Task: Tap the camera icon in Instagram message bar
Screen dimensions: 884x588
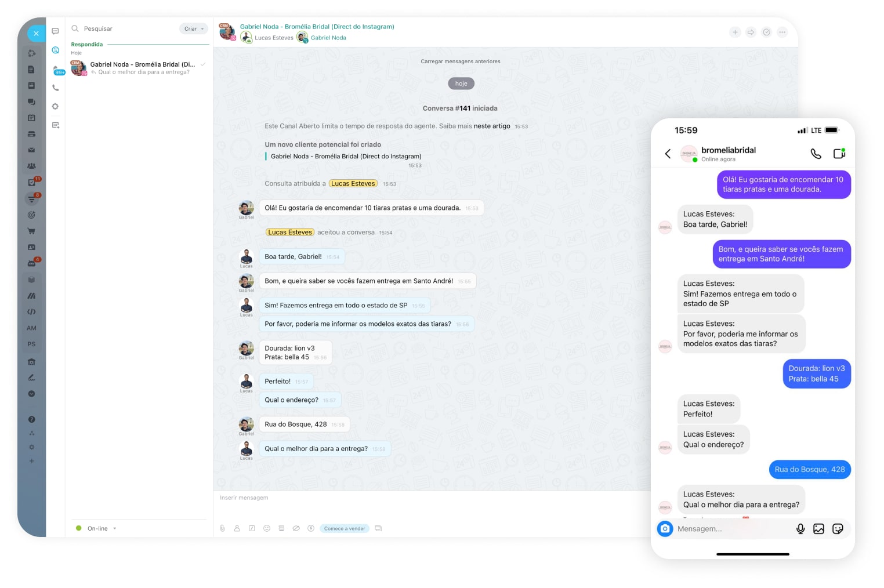Action: (x=665, y=529)
